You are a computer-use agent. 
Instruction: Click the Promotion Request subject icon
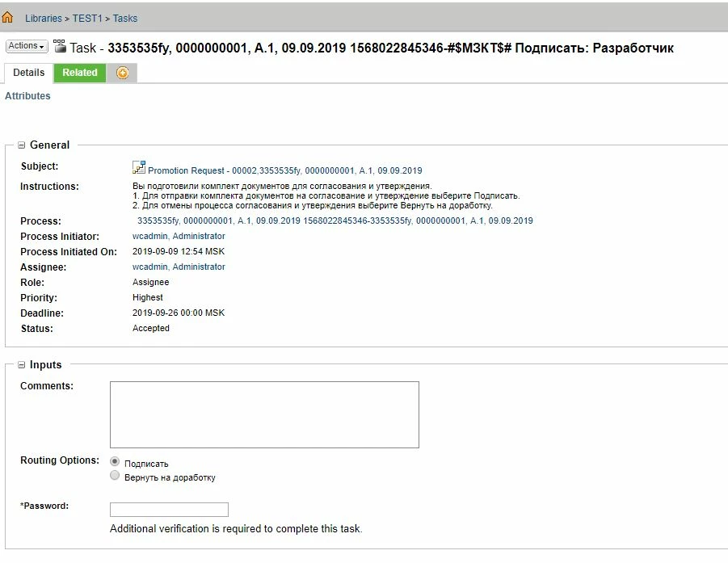(138, 167)
